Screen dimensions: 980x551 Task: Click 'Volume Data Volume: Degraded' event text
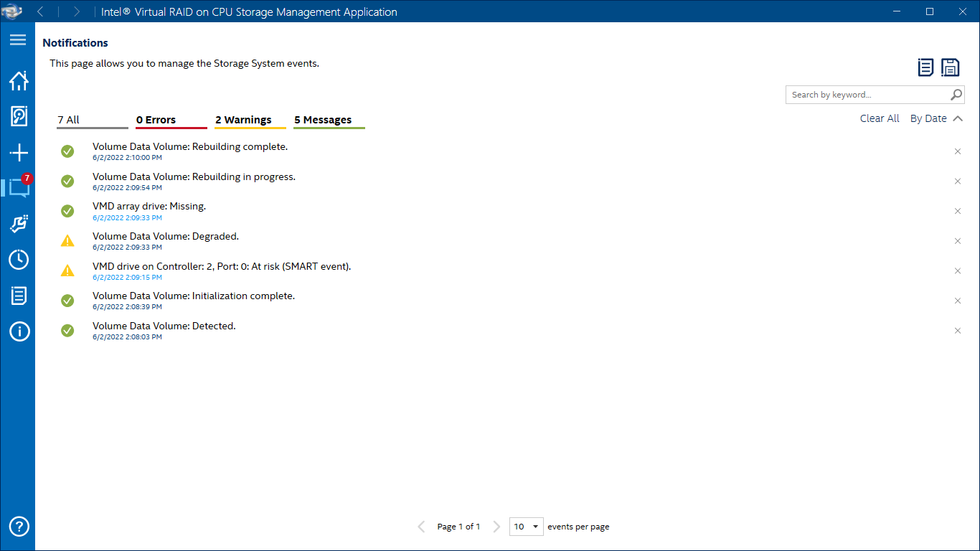166,236
